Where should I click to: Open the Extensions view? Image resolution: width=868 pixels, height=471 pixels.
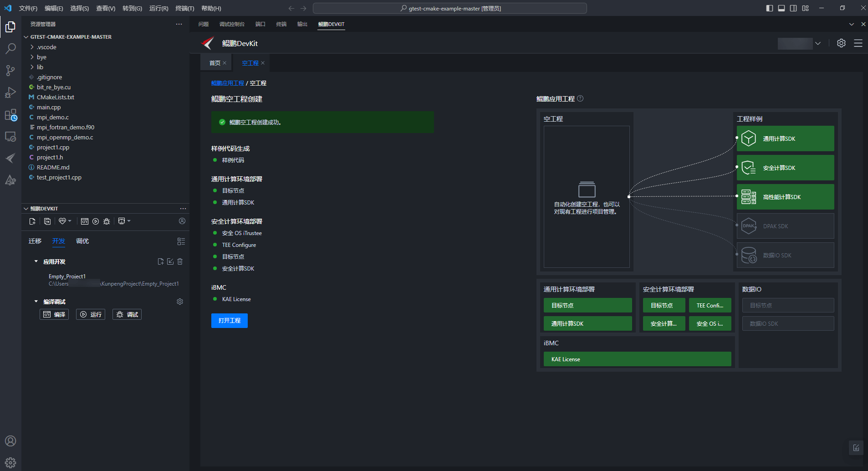(10, 114)
